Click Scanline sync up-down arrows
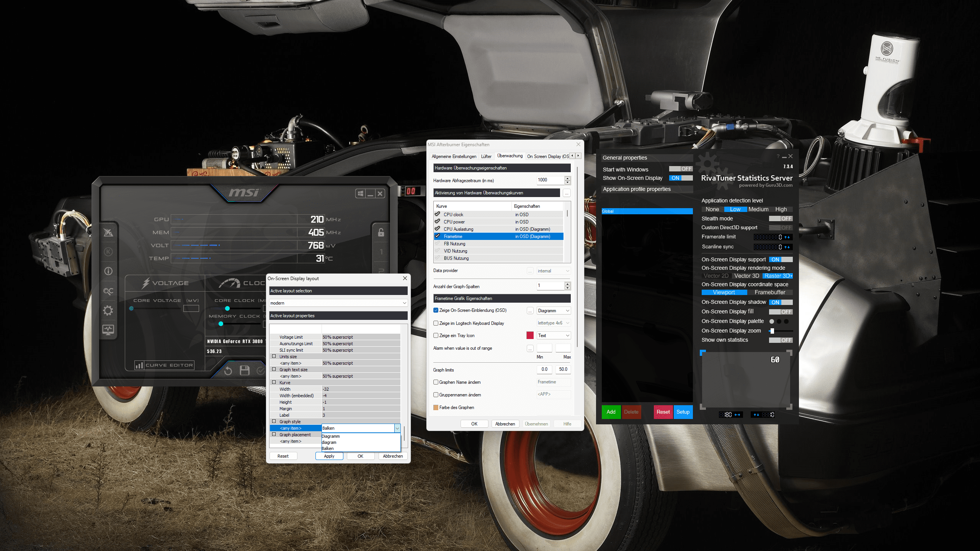 (x=787, y=247)
